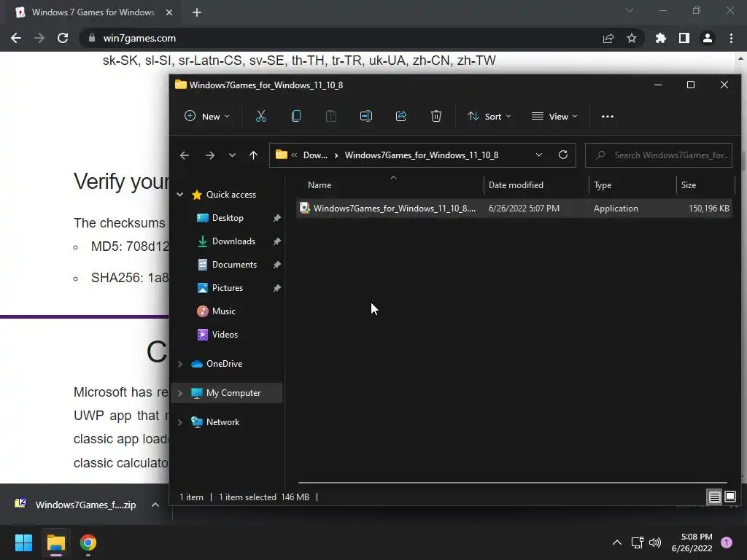This screenshot has width=747, height=560.
Task: Select Desktop in Quick access
Action: click(x=228, y=218)
